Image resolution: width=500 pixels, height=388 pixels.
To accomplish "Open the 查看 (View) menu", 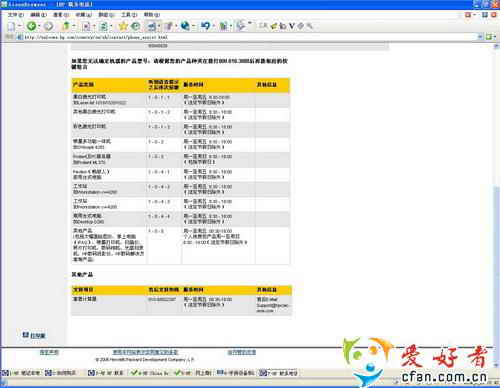I will point(61,15).
